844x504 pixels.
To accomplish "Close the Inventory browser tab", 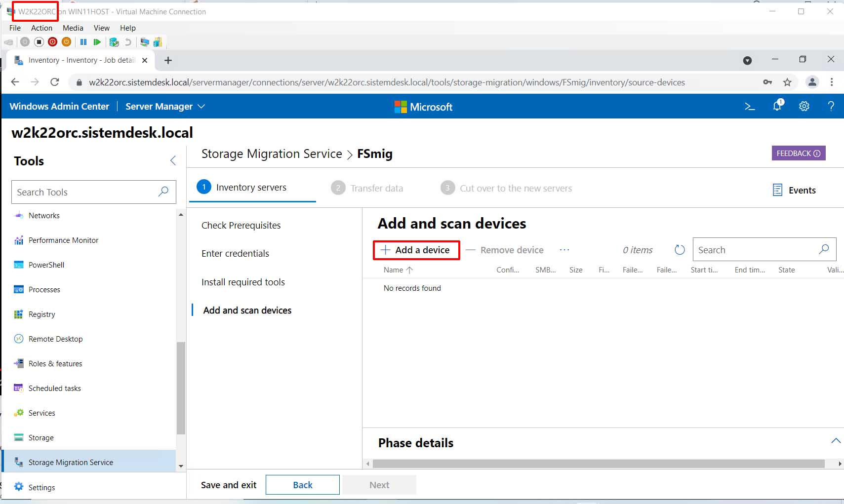I will (145, 60).
